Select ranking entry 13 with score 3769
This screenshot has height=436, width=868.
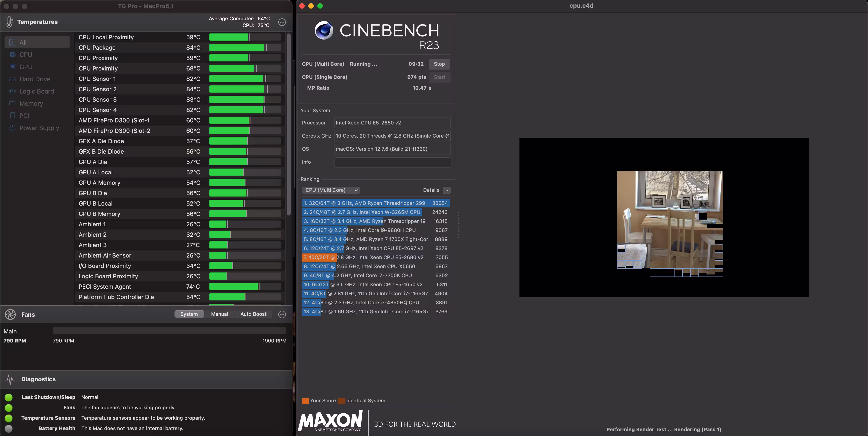[376, 312]
